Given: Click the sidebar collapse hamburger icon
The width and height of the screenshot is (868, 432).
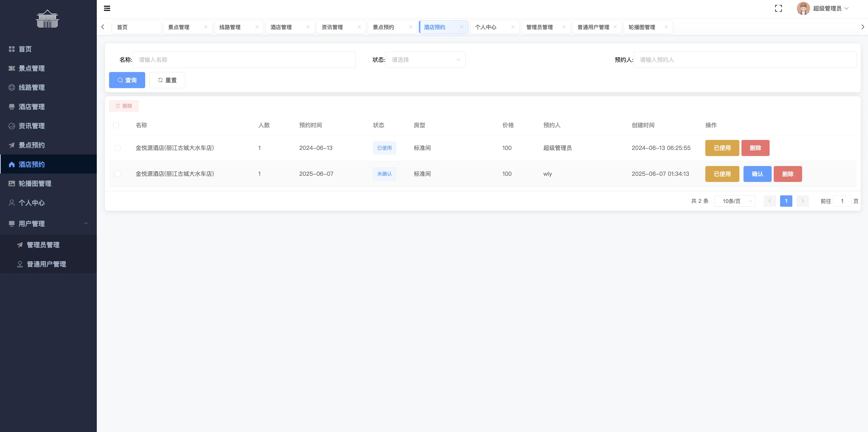Looking at the screenshot, I should (x=107, y=8).
